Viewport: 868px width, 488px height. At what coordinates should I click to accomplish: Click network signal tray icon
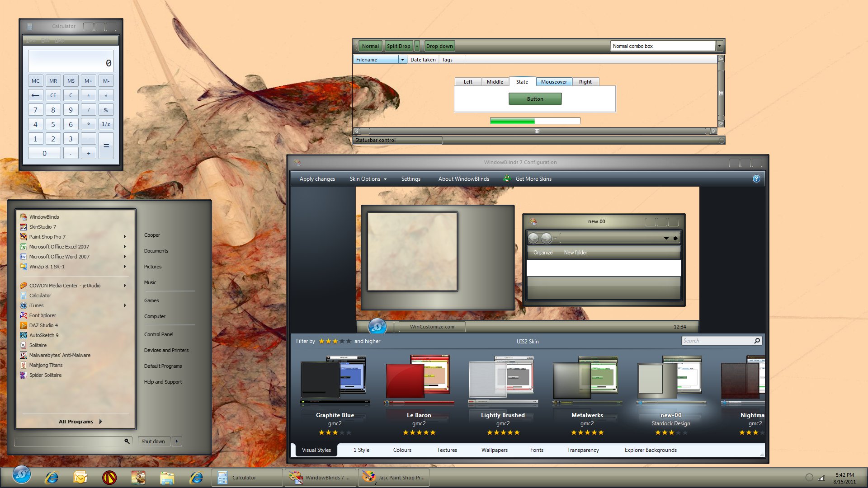(821, 478)
